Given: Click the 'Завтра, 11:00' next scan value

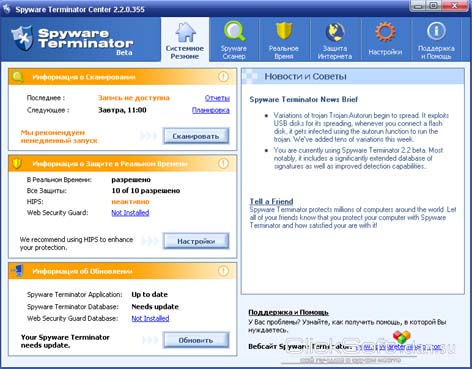Looking at the screenshot, I should tap(122, 110).
